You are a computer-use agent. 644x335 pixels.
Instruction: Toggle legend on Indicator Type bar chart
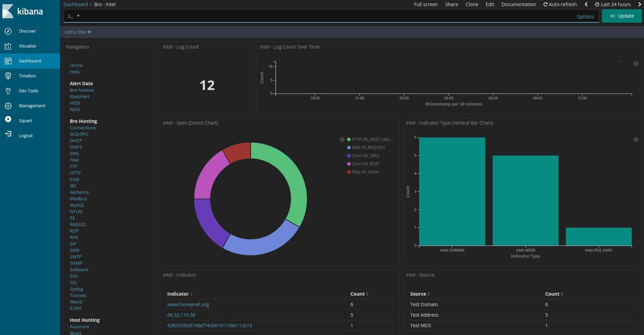(636, 140)
